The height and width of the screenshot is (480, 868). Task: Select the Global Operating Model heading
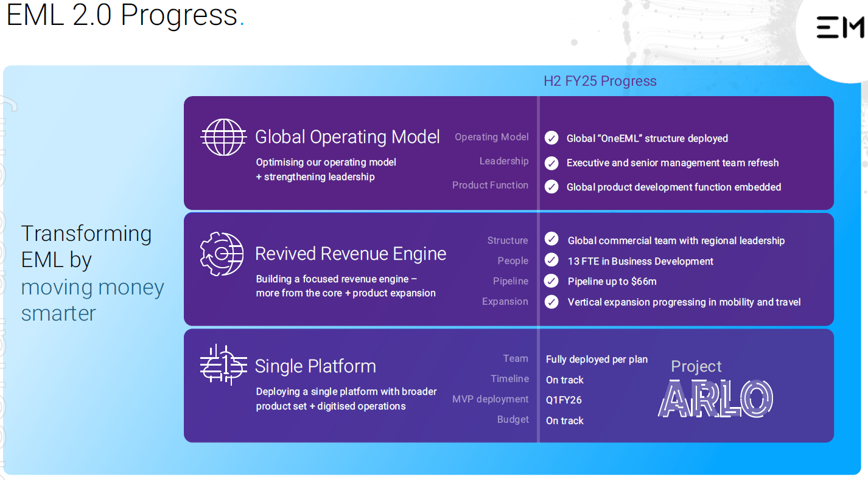347,137
